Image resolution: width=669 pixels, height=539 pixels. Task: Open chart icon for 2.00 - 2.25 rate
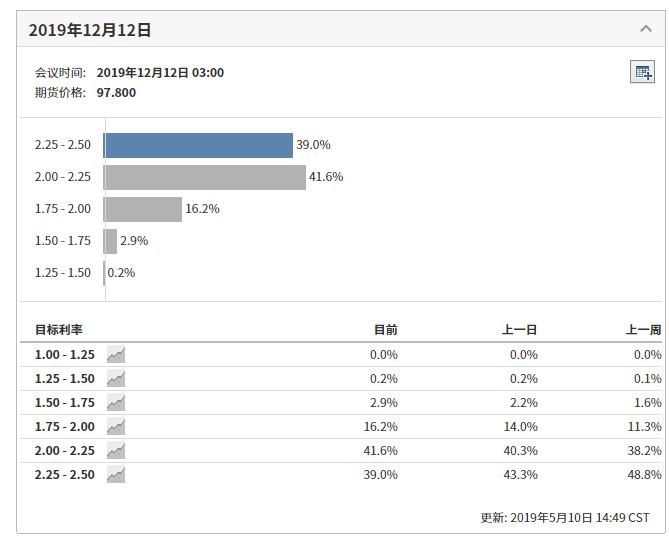click(116, 451)
